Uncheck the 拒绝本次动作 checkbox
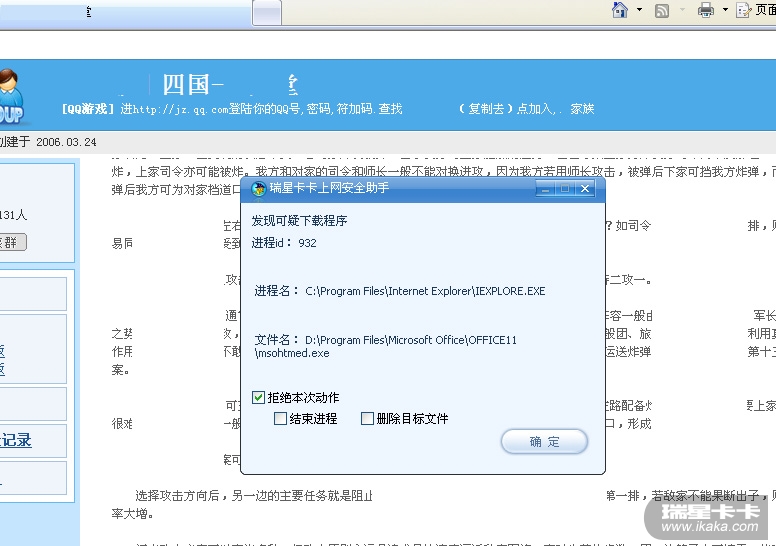Viewport: 776px width, 546px height. pos(258,397)
